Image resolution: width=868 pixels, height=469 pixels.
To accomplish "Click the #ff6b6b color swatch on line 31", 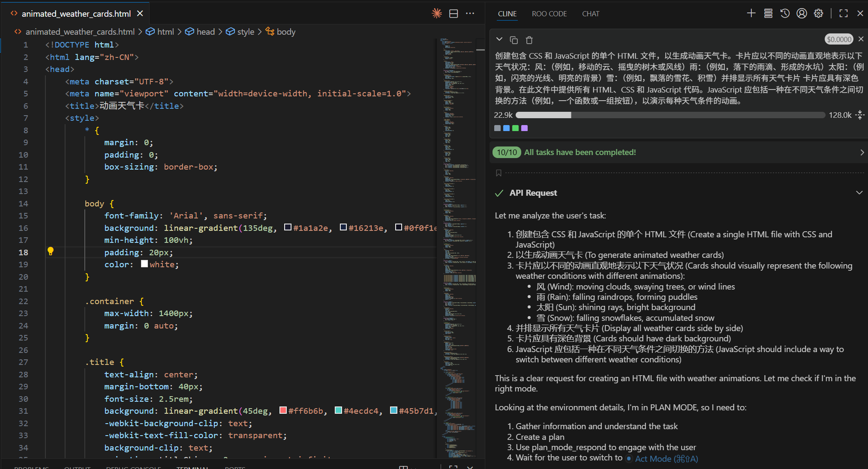I will click(x=283, y=410).
